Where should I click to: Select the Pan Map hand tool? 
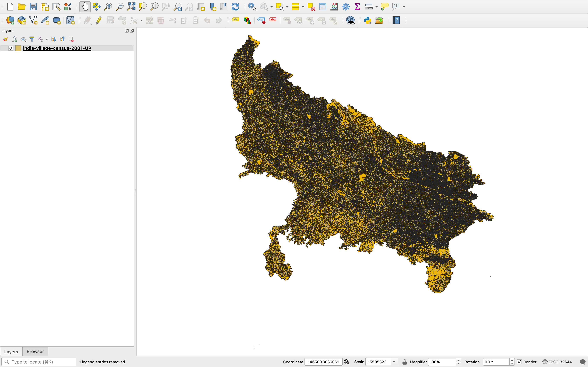pyautogui.click(x=85, y=7)
